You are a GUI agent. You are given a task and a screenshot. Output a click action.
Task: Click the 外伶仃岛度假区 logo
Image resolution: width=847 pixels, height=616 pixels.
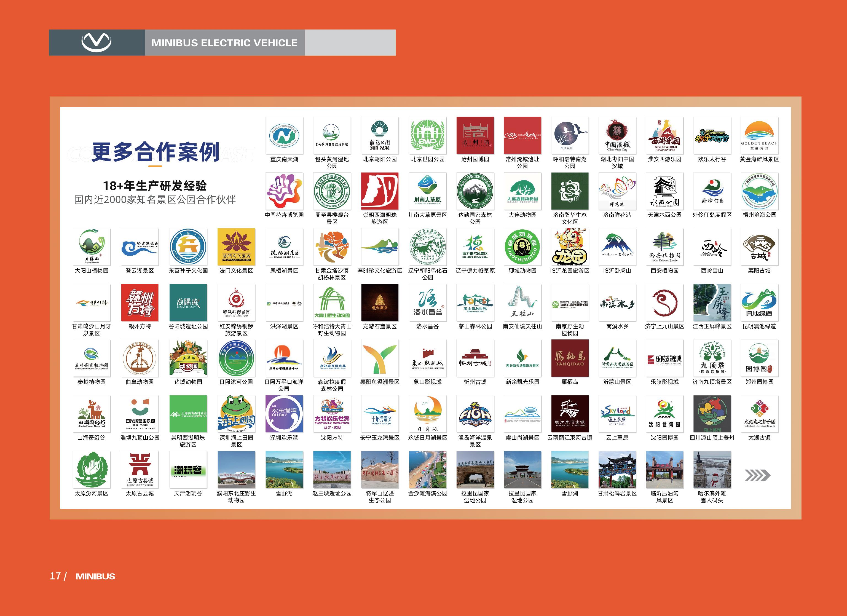coord(712,191)
